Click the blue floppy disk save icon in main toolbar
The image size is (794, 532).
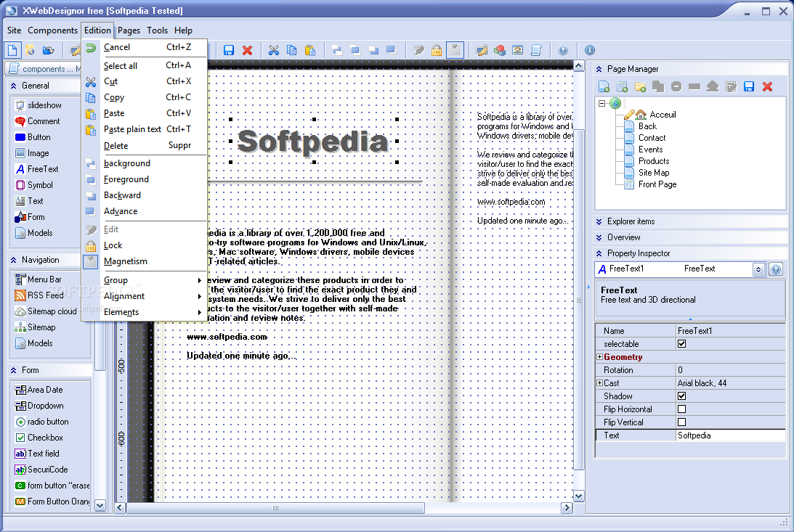coord(229,50)
